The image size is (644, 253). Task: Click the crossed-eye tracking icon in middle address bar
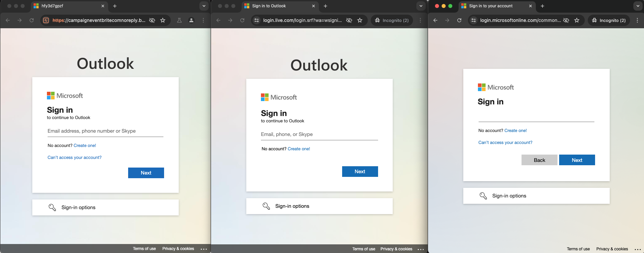pyautogui.click(x=349, y=20)
